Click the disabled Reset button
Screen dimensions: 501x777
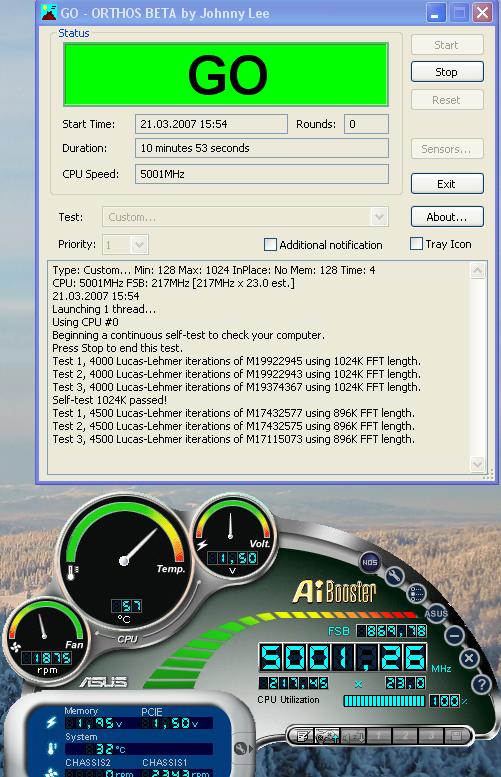(446, 100)
